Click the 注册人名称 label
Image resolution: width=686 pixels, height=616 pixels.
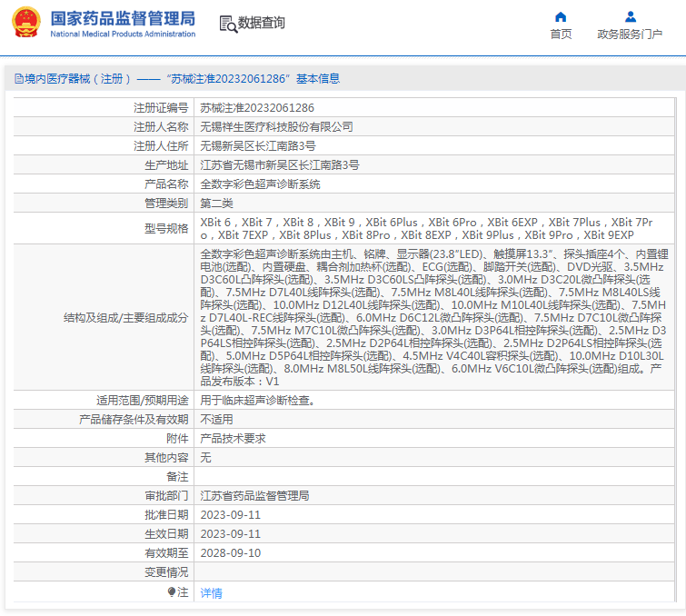click(161, 127)
